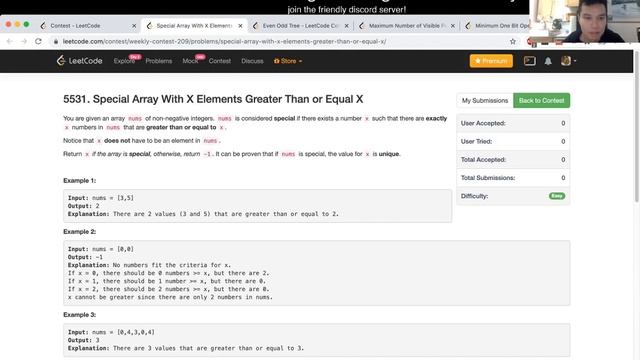Switch to Maximum Number of Visible tab

[x=407, y=26]
